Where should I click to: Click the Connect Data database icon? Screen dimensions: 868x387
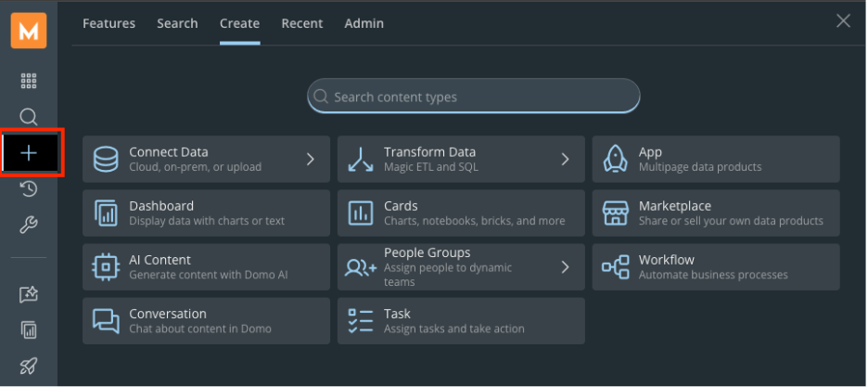point(106,160)
